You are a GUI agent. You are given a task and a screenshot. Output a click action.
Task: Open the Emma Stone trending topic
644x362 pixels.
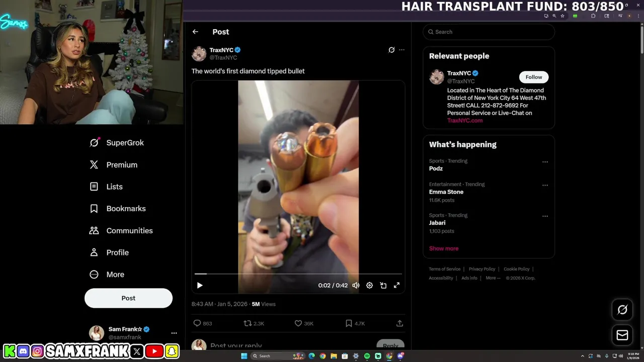(x=446, y=192)
